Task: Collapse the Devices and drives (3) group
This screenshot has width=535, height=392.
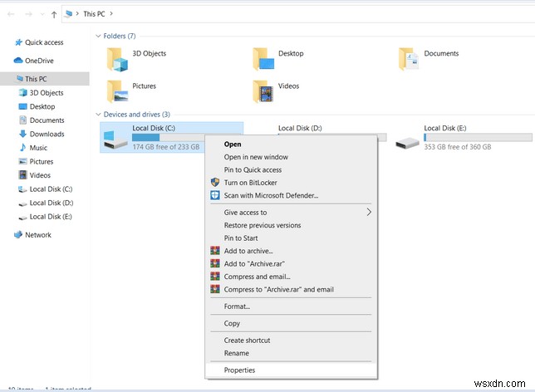Action: coord(98,115)
